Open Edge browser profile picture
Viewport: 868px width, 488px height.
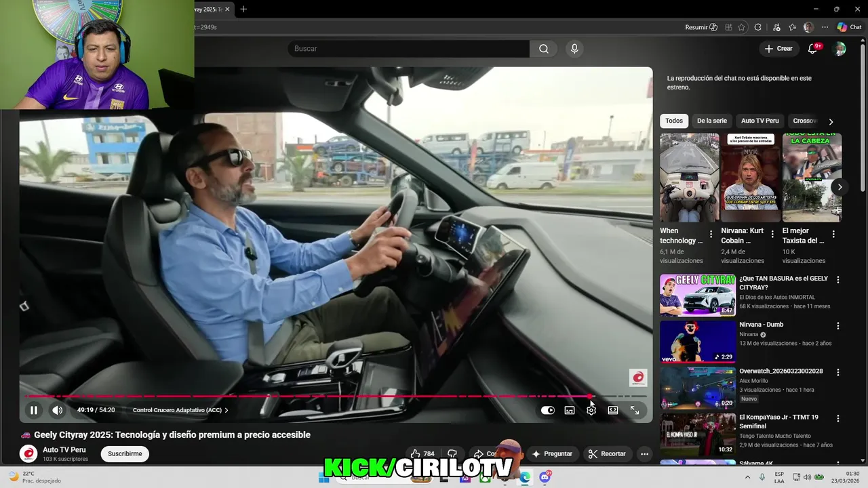coord(808,27)
